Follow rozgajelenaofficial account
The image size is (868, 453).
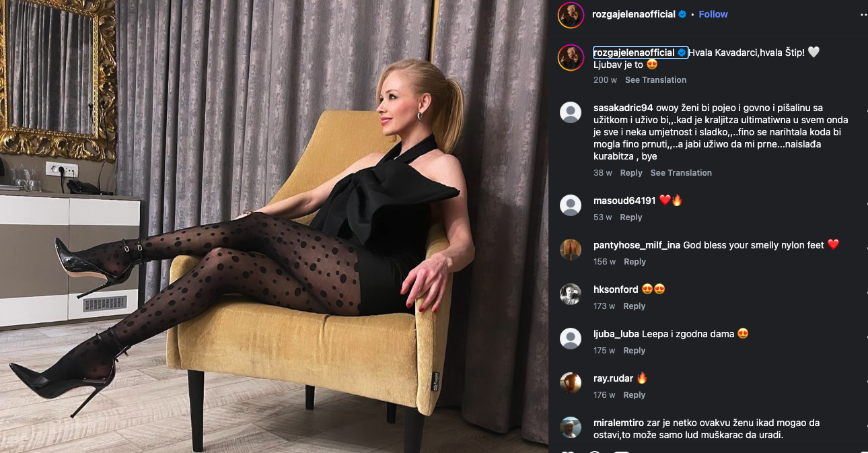713,14
